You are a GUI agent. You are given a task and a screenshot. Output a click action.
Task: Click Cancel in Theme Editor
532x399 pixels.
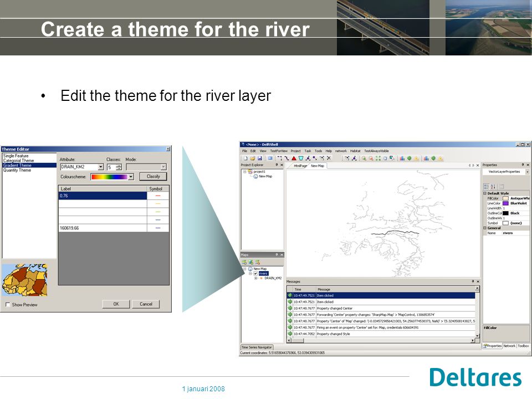pos(146,304)
